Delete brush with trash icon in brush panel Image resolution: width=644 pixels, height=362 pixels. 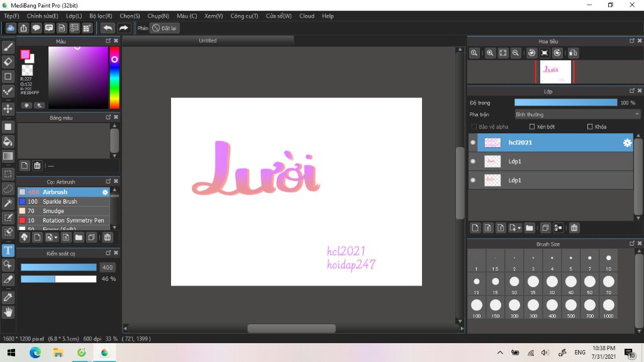(107, 237)
